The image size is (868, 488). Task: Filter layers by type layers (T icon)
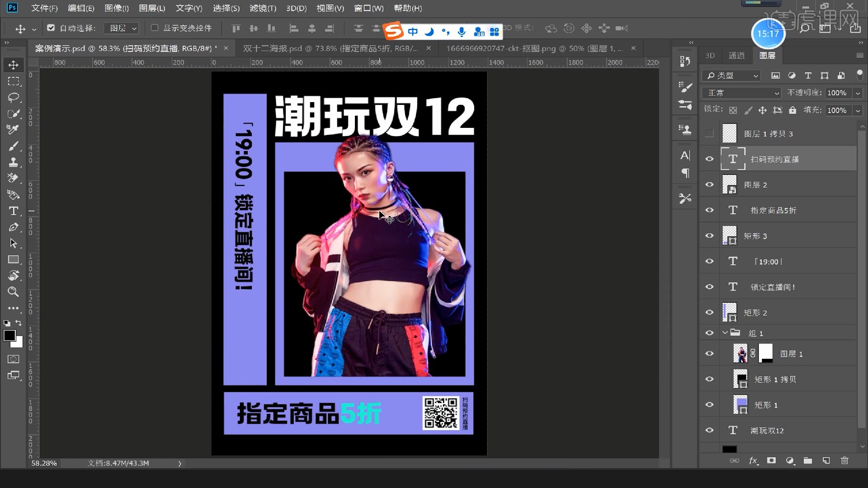point(808,75)
